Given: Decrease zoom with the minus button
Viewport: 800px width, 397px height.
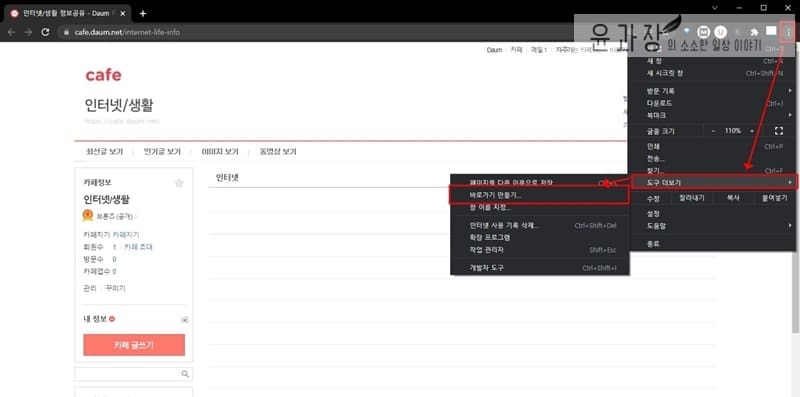Looking at the screenshot, I should 713,131.
